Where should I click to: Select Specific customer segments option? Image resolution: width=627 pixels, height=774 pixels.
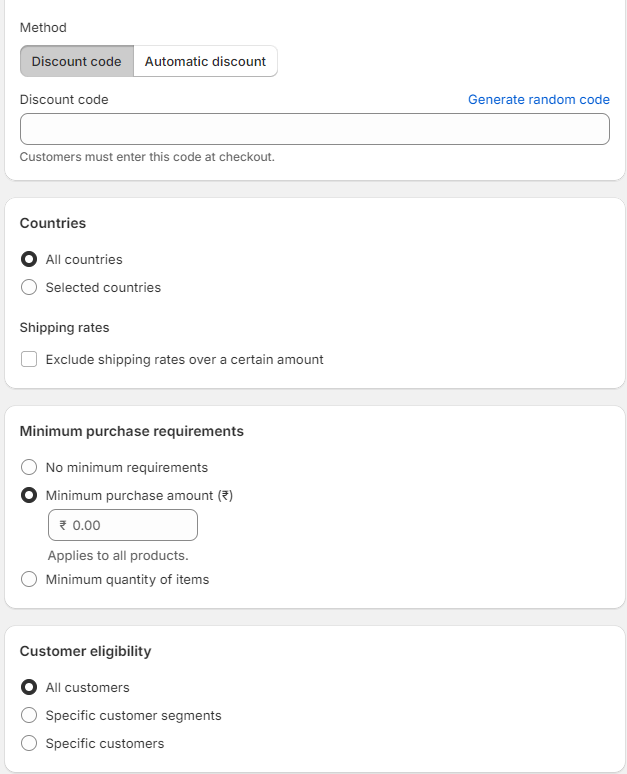pyautogui.click(x=29, y=715)
